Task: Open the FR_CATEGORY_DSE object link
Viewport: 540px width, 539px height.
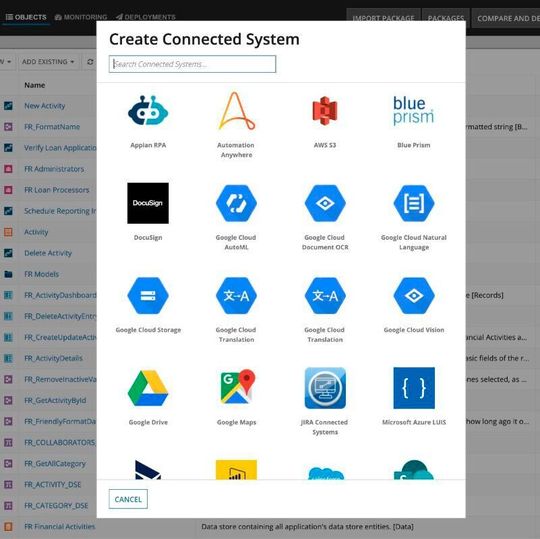Action: (56, 505)
